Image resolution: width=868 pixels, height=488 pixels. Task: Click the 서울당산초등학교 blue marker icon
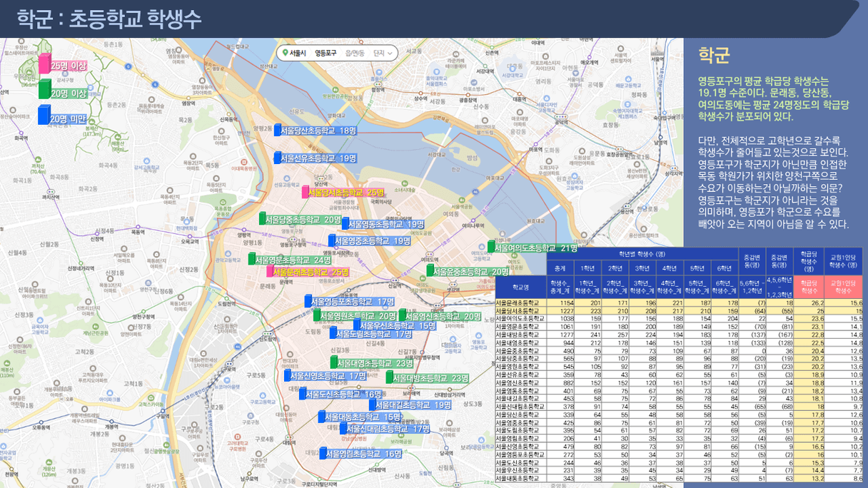click(278, 130)
